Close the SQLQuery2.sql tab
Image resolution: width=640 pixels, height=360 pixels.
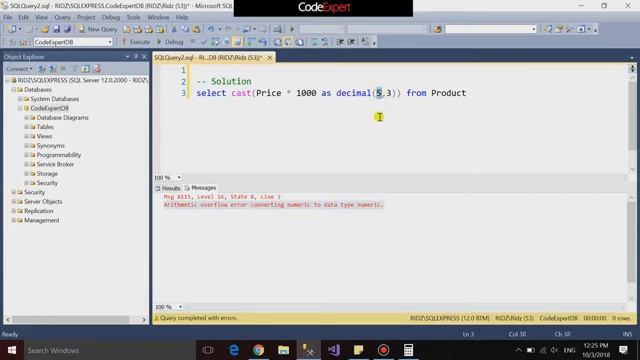(270, 58)
